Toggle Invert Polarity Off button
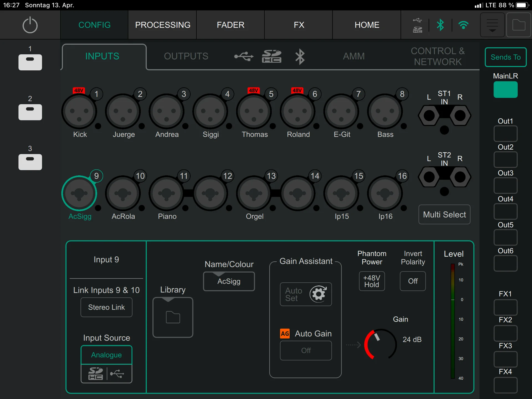 pos(413,281)
